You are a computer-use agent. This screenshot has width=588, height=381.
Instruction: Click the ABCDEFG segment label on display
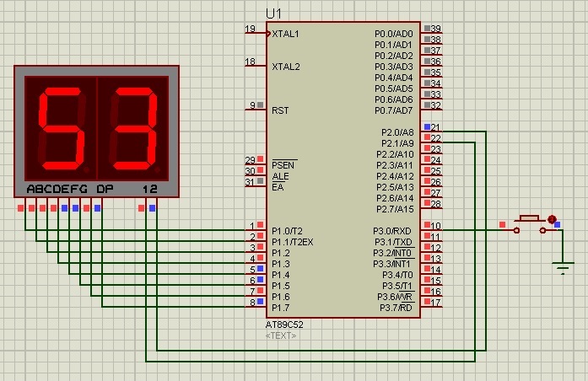click(57, 189)
